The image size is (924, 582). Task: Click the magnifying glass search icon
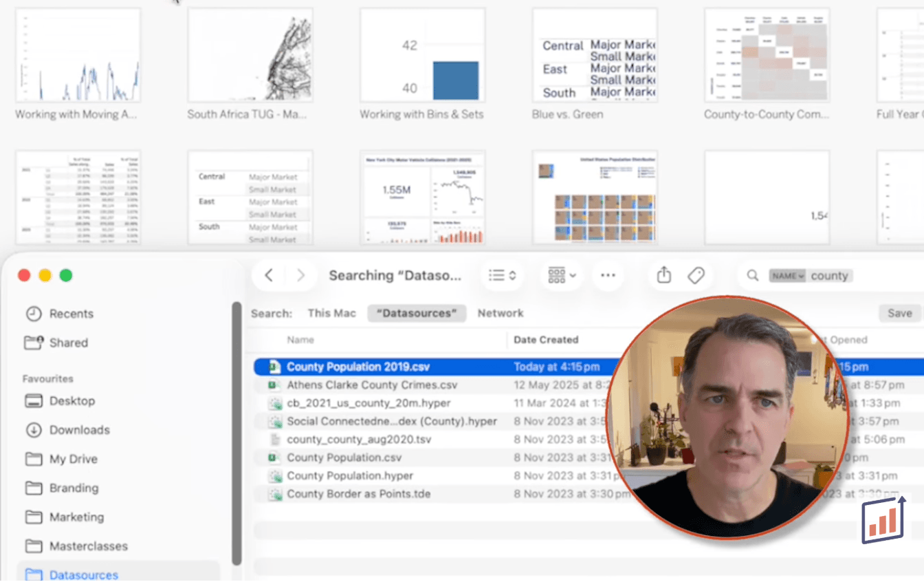[753, 276]
